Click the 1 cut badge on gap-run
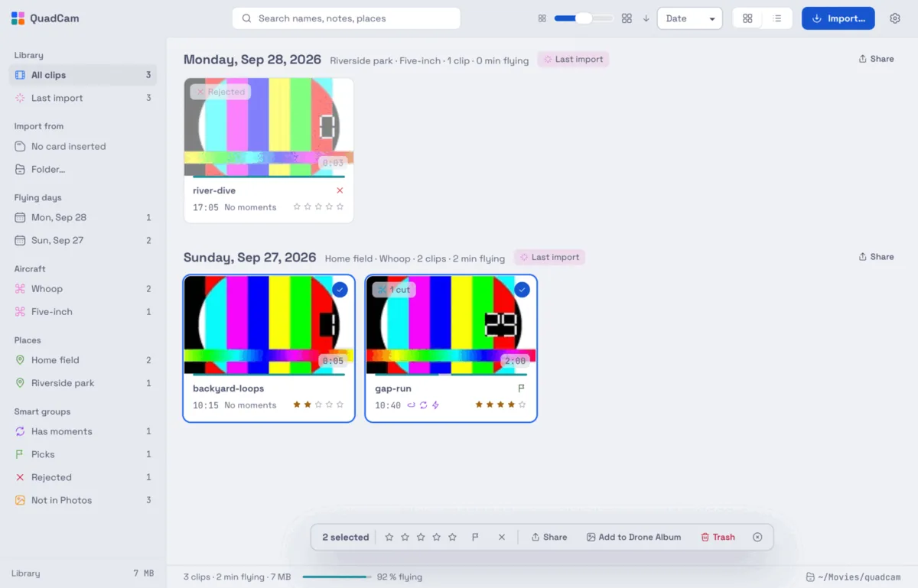Viewport: 918px width, 588px height. (x=394, y=290)
